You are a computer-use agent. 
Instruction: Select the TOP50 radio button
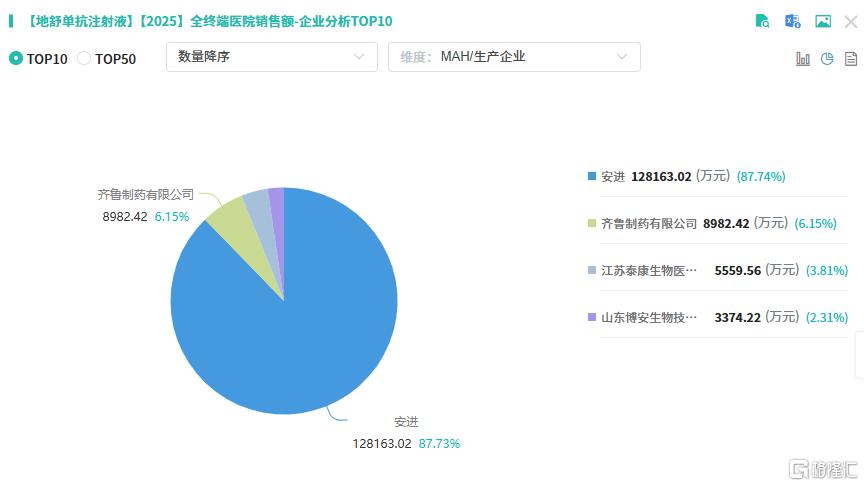coord(84,58)
